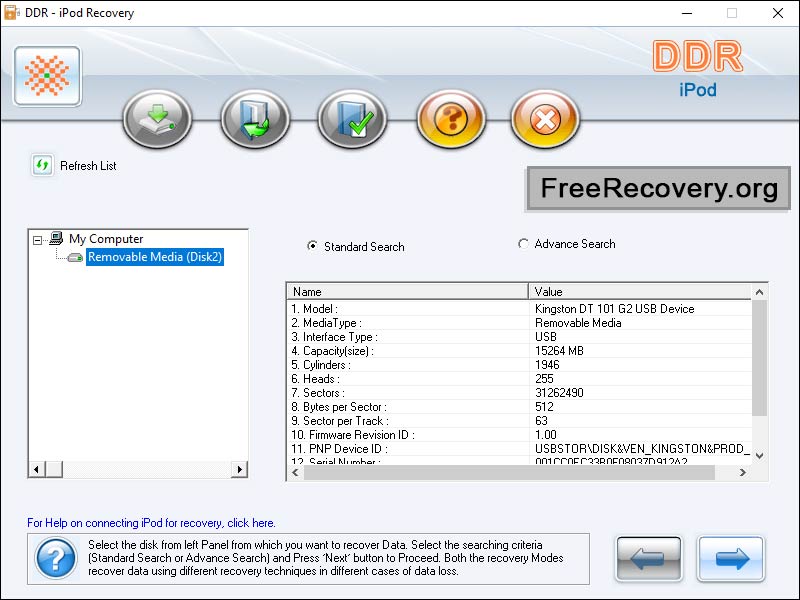The height and width of the screenshot is (600, 800).
Task: Select the recover data toolbar icon
Action: point(156,118)
